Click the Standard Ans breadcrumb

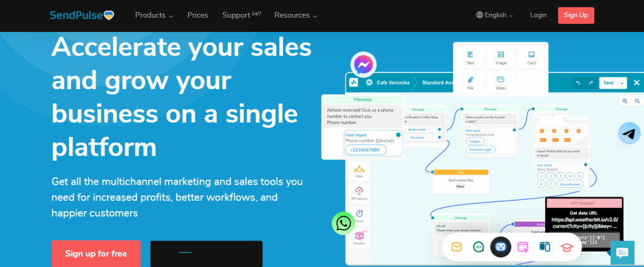[437, 82]
